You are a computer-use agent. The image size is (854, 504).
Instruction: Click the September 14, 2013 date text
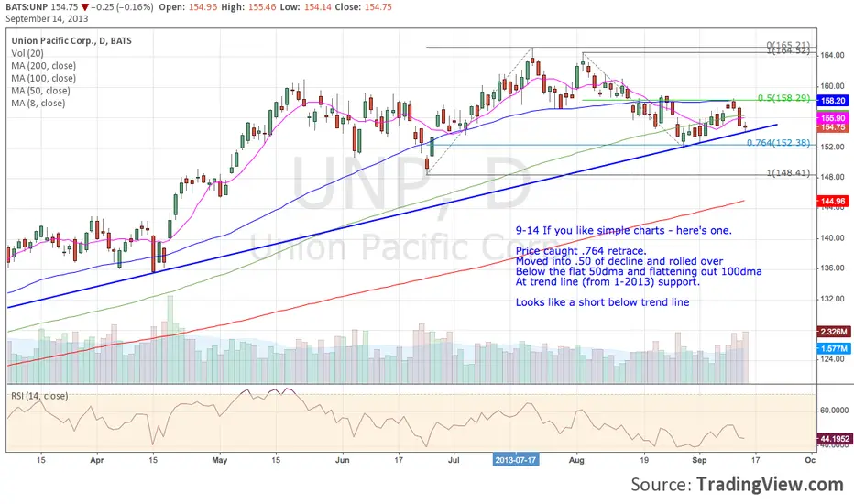click(x=47, y=18)
